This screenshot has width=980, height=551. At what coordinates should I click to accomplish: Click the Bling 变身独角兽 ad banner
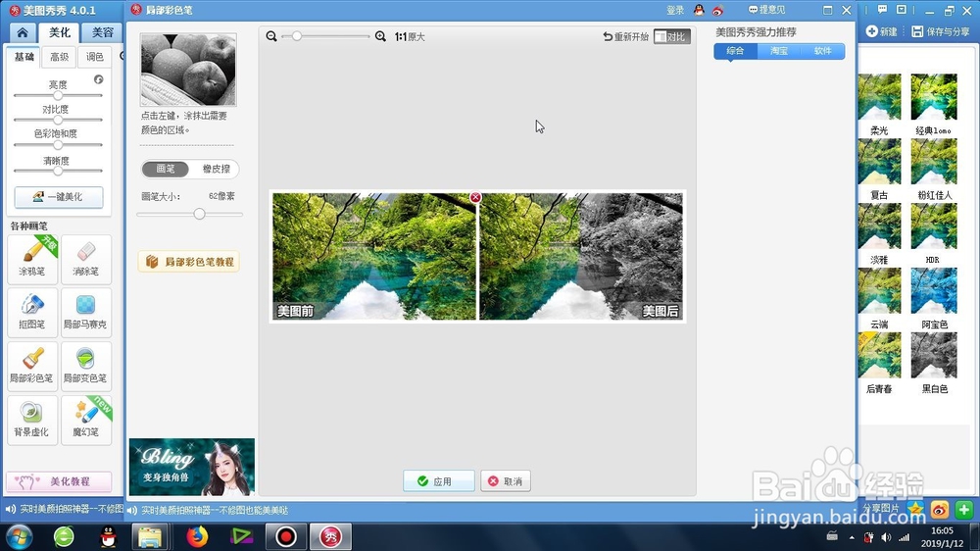pyautogui.click(x=192, y=467)
